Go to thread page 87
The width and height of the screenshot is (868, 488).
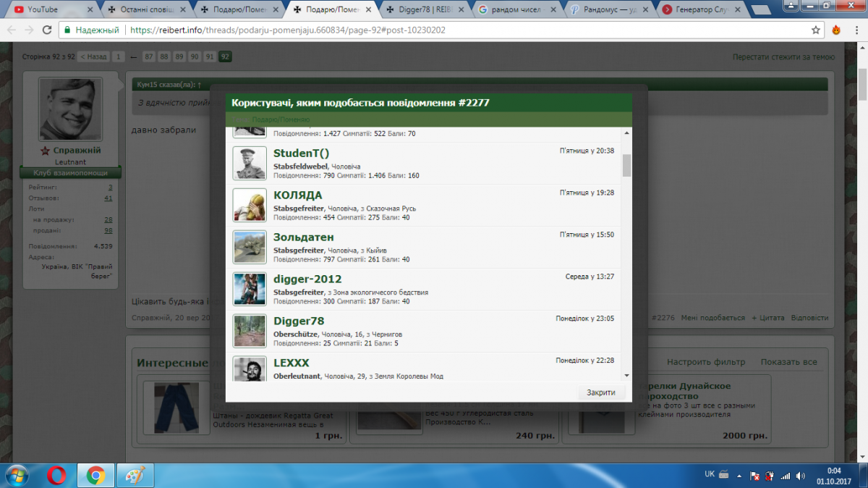click(x=148, y=56)
